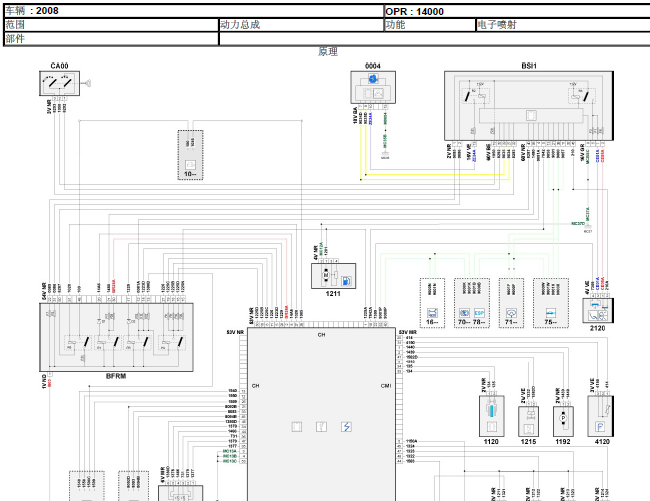This screenshot has height=501, width=650.
Task: Click the component 4120 symbol
Action: (600, 416)
